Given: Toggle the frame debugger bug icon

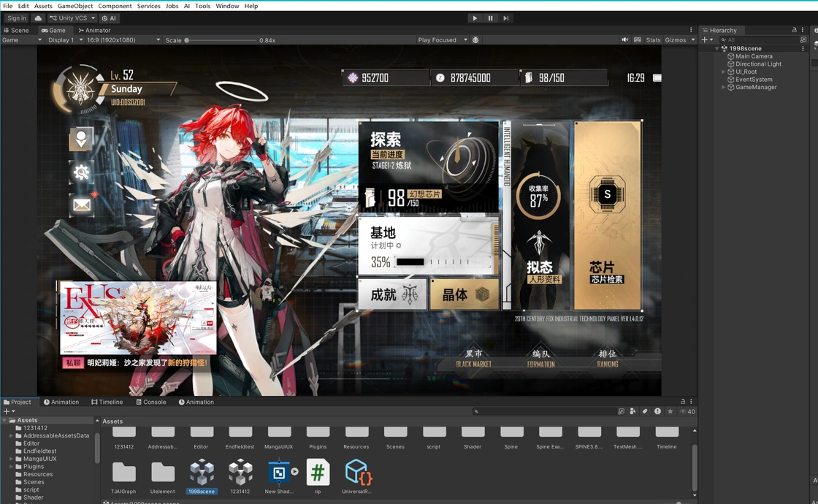Looking at the screenshot, I should [x=475, y=39].
